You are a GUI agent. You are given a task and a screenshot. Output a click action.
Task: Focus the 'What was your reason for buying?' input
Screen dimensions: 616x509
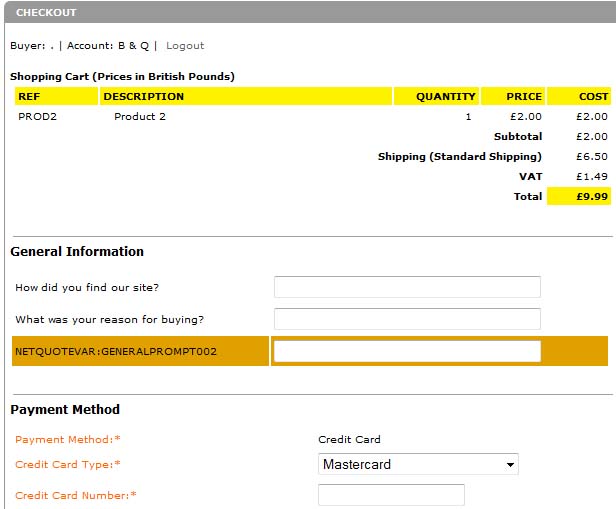click(407, 319)
